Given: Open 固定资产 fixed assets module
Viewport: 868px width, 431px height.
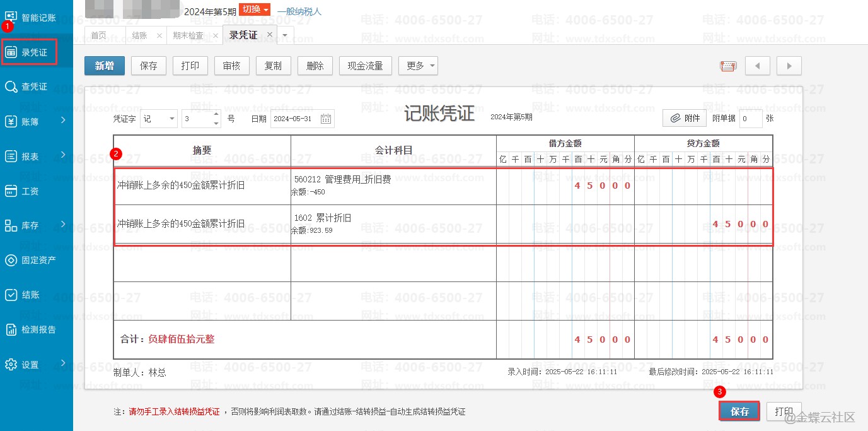Looking at the screenshot, I should coord(38,260).
